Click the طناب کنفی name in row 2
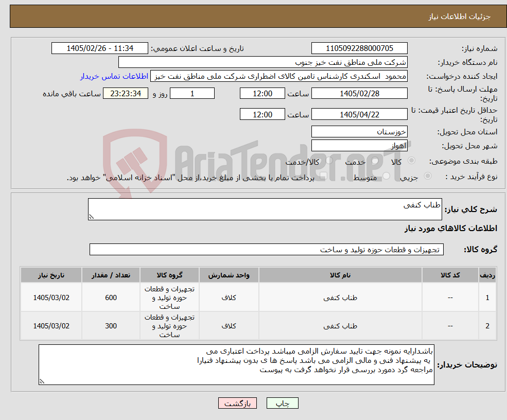507x420 pixels. (x=340, y=326)
